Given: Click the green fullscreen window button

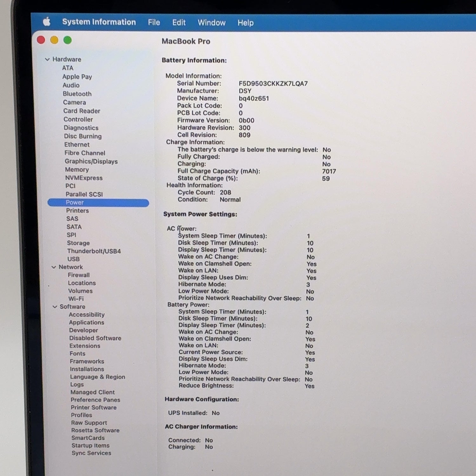Looking at the screenshot, I should tap(67, 40).
